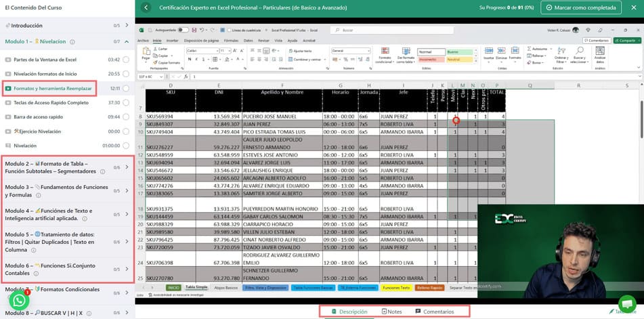Toggle completion circle for 'Formatos y herramienta Reemplazar'
644x319 pixels.
pyautogui.click(x=126, y=88)
